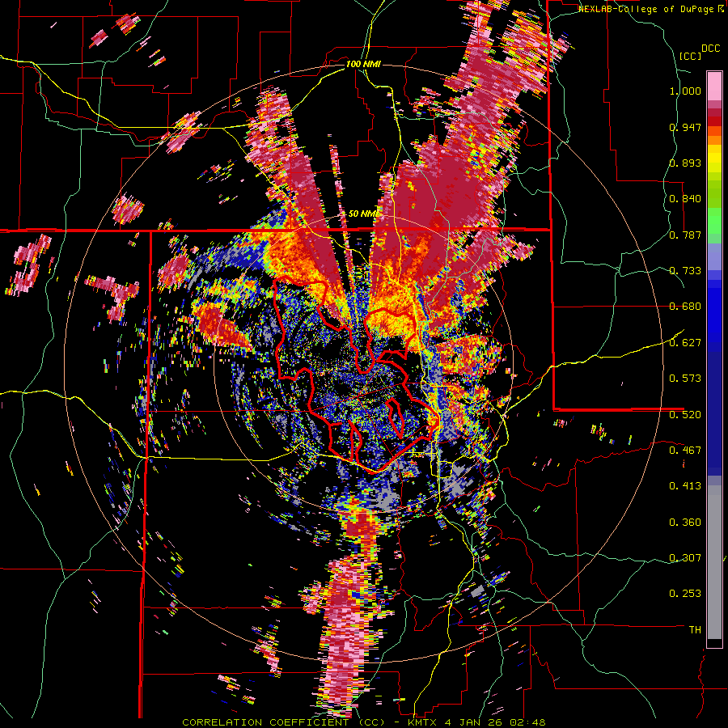Click the 0.840 scale value
This screenshot has height=728, width=728.
(685, 199)
